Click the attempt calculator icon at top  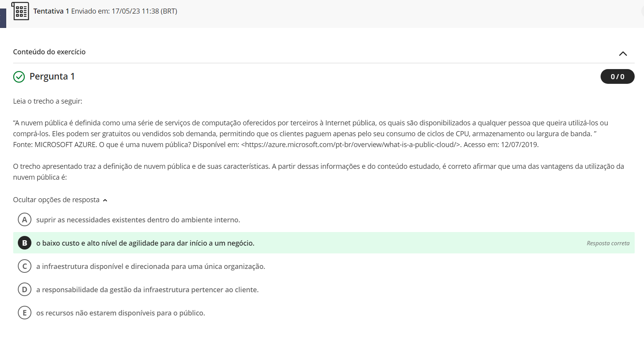click(20, 11)
